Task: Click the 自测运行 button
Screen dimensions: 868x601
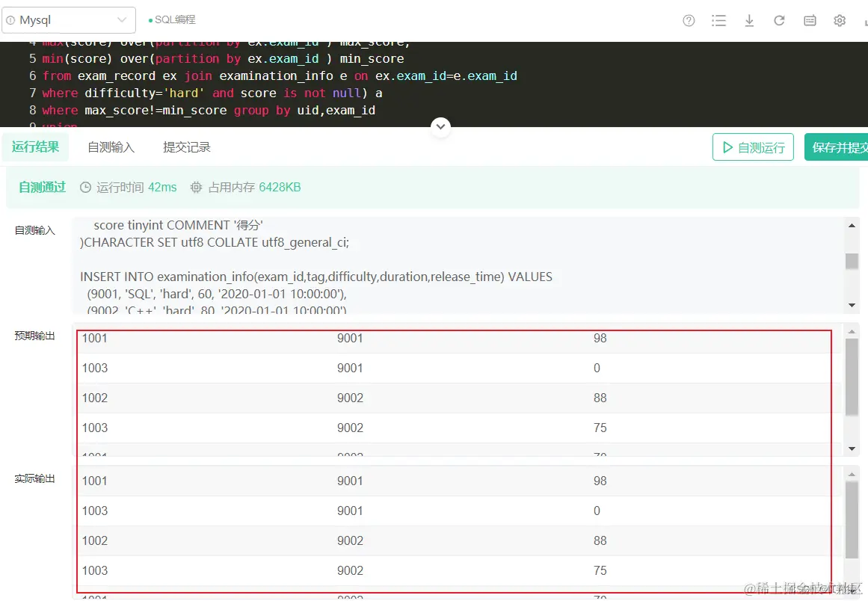Action: tap(753, 147)
